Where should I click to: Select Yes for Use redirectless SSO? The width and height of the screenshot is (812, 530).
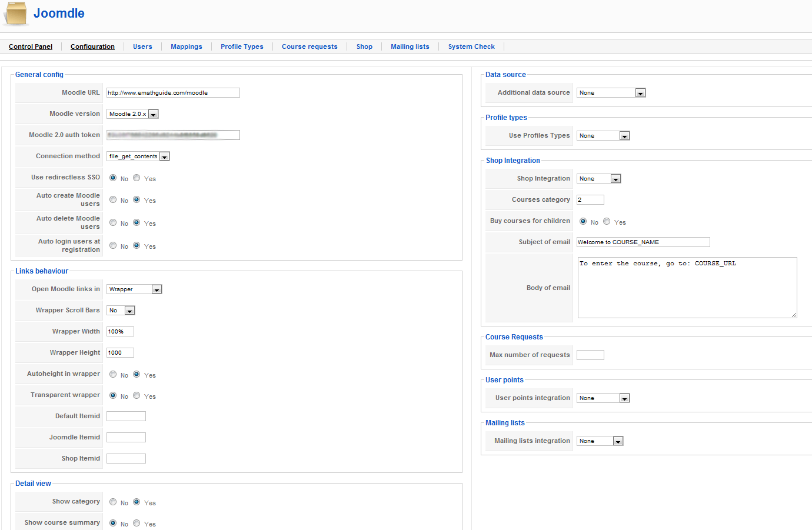[137, 178]
